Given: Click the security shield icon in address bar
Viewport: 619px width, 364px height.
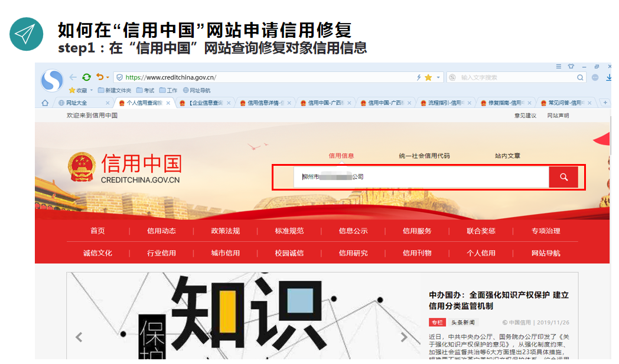Looking at the screenshot, I should coord(120,77).
